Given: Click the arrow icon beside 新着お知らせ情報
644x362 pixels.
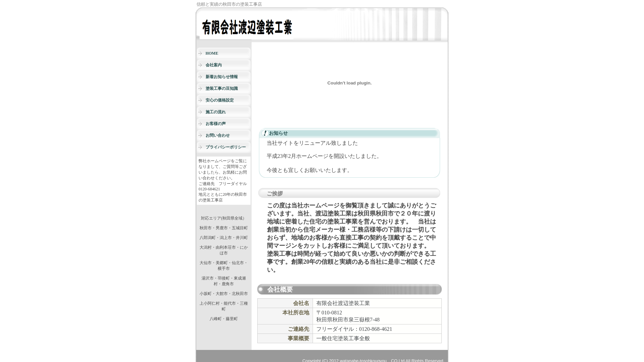Looking at the screenshot, I should click(x=200, y=76).
